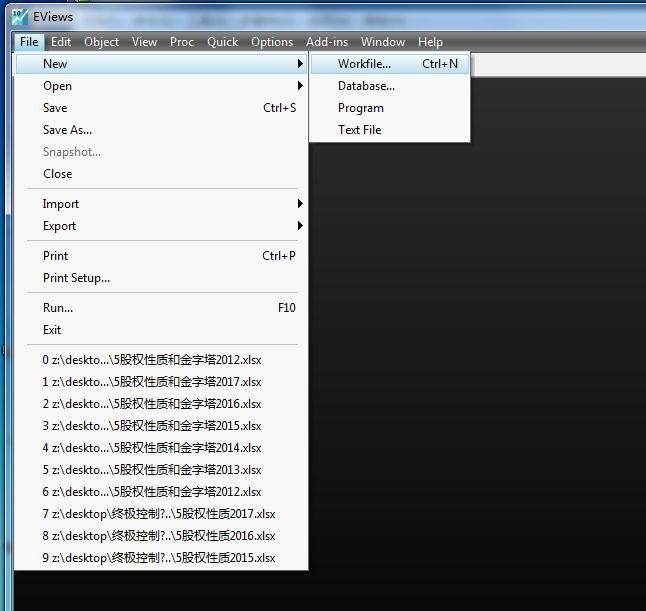Expand the Open submenu
This screenshot has height=611, width=646.
coord(161,86)
